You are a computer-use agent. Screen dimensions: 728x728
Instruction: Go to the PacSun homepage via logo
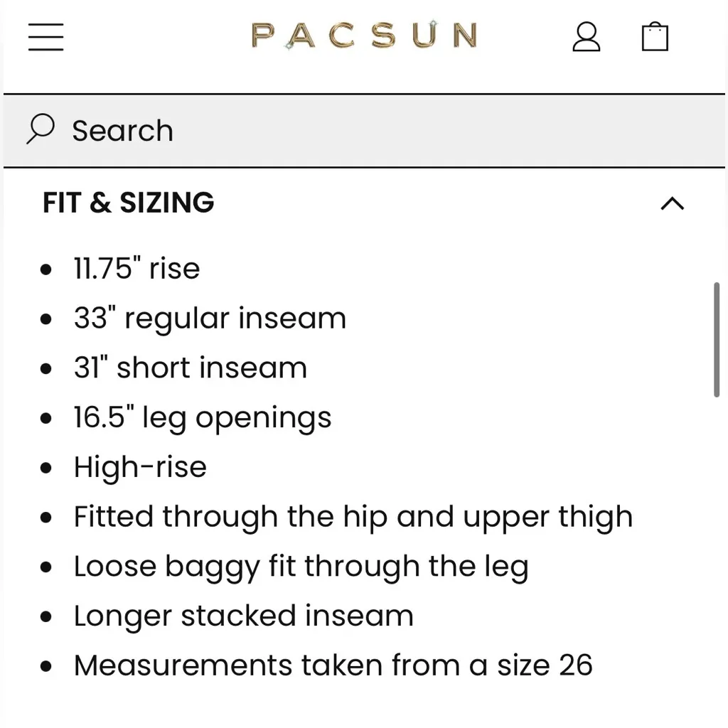(x=364, y=36)
